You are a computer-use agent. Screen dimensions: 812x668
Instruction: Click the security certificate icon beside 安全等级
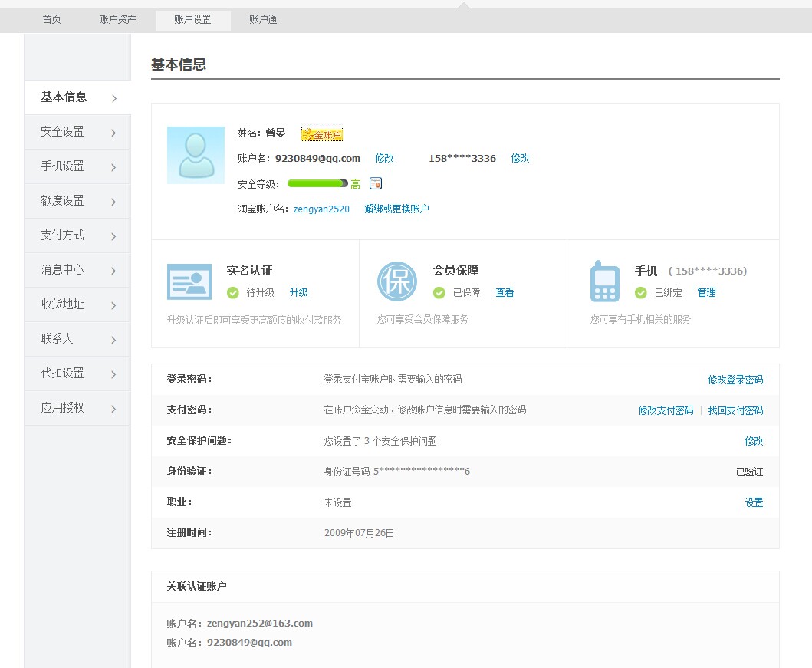tap(376, 183)
